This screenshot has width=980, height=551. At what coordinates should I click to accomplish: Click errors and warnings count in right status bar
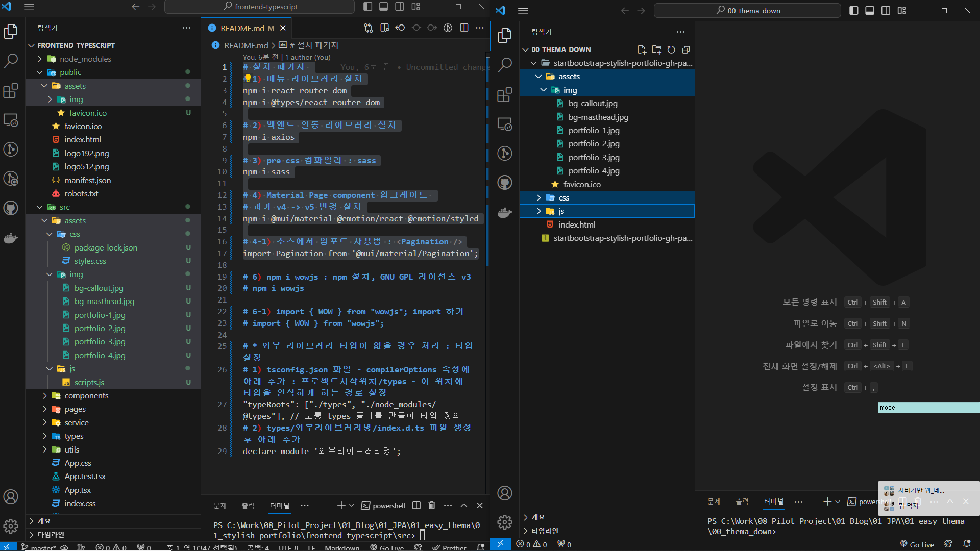point(531,544)
